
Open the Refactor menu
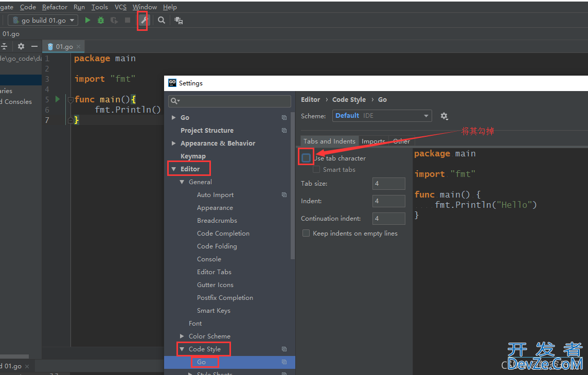tap(55, 7)
